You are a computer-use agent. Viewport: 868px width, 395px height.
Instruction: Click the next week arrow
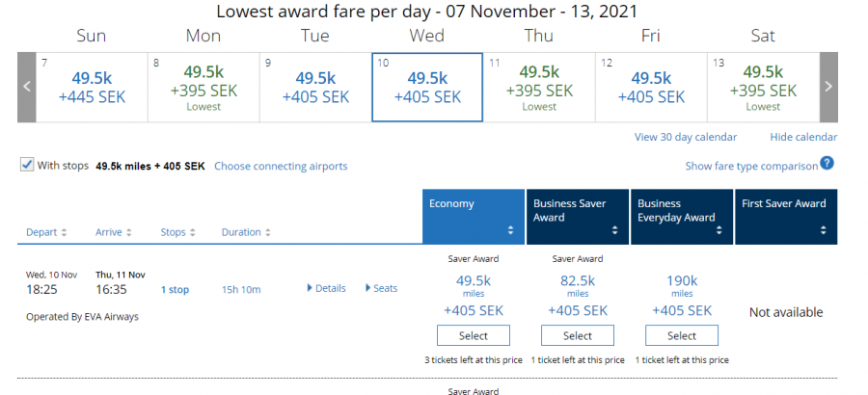[x=828, y=87]
